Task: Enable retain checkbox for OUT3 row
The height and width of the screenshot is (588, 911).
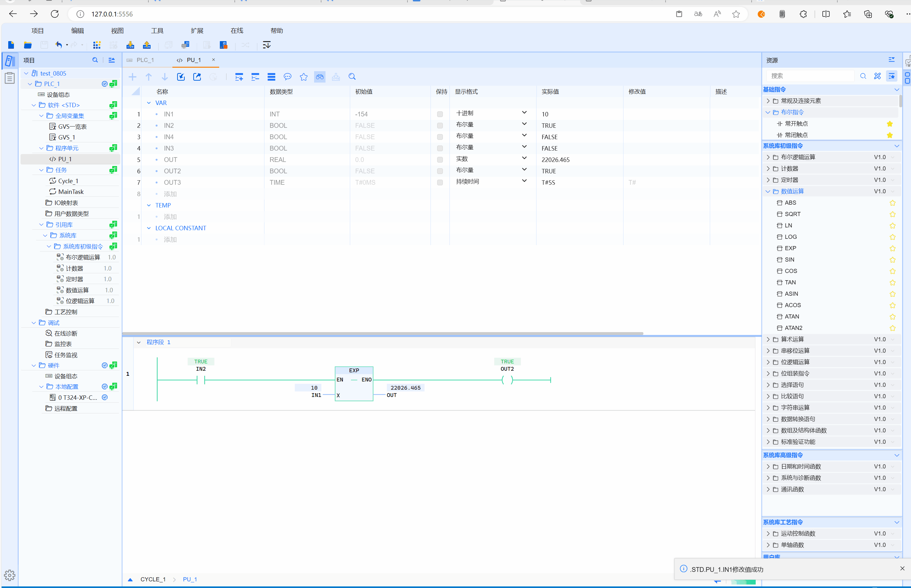Action: [x=440, y=183]
